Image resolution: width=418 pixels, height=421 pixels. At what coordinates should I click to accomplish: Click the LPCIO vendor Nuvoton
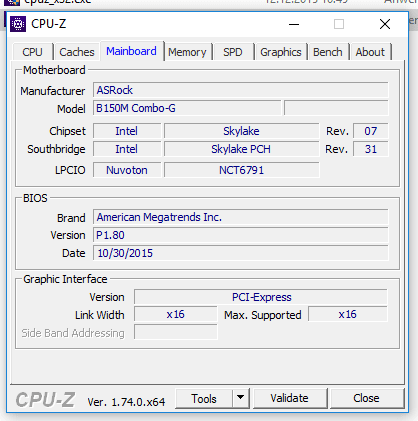[127, 170]
